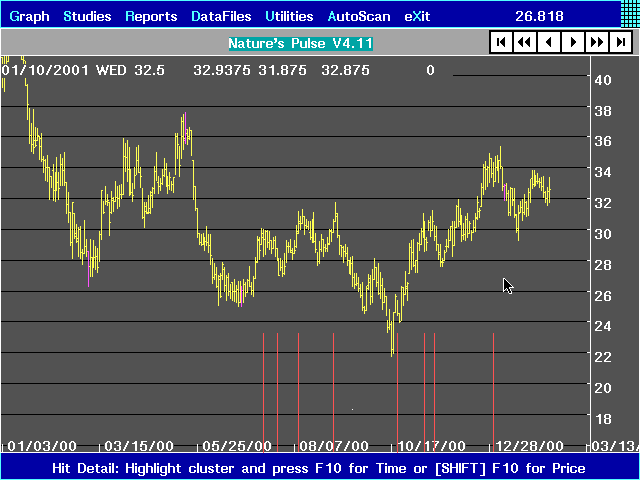Click the 26.818 price readout in menu bar
The image size is (640, 480).
click(539, 16)
